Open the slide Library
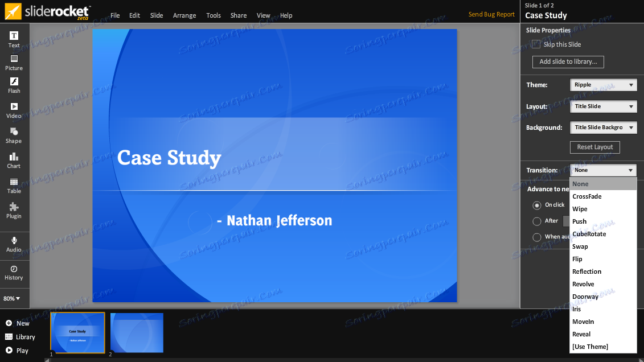The image size is (644, 362). tap(20, 337)
